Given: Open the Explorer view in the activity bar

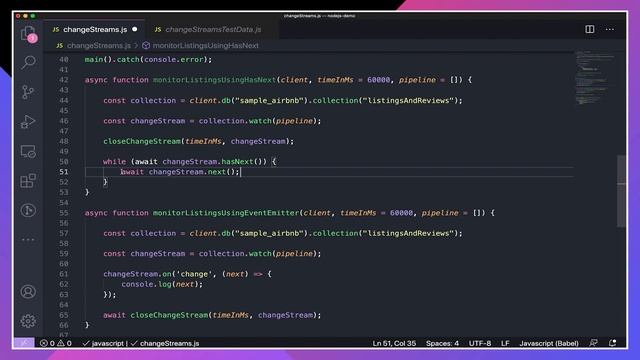Looking at the screenshot, I should [28, 34].
